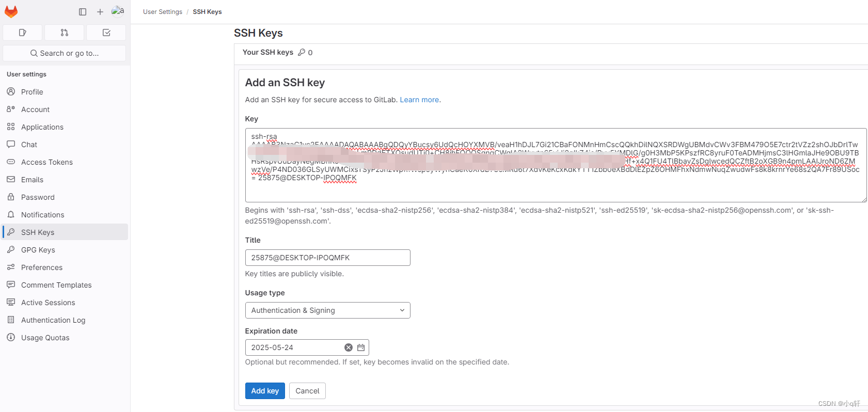Open the Learn more link
Screen dimensions: 868x412
click(419, 100)
